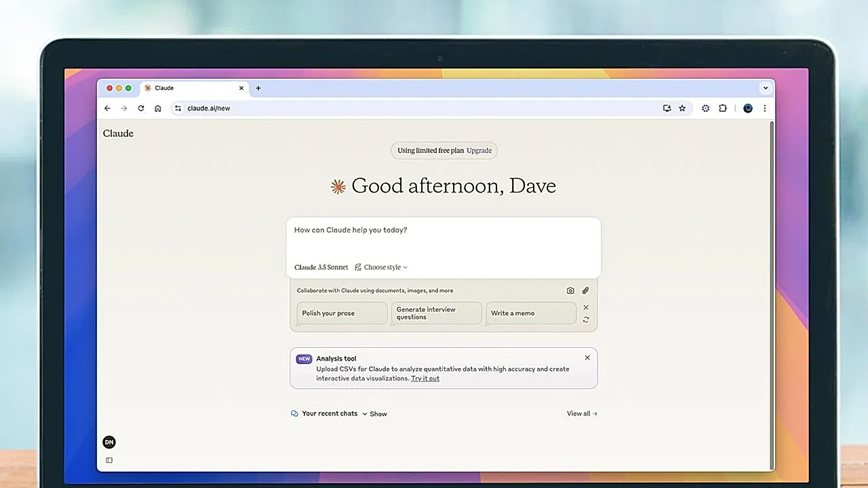
Task: Toggle the sidebar panel icon
Action: point(109,460)
